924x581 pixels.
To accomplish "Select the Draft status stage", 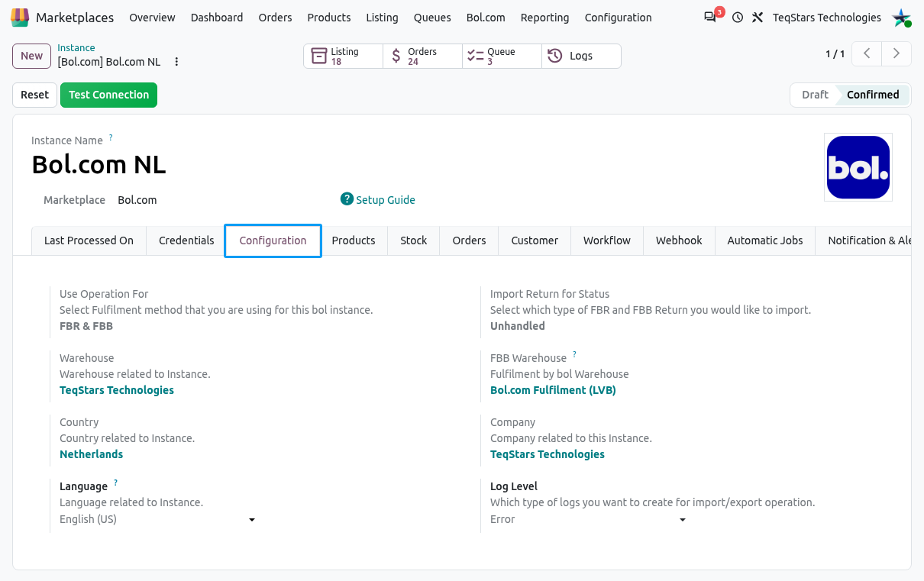I will click(814, 95).
